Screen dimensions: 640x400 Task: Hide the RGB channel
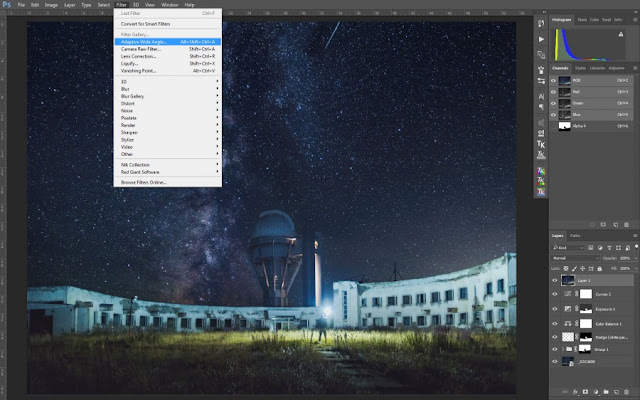coord(553,80)
